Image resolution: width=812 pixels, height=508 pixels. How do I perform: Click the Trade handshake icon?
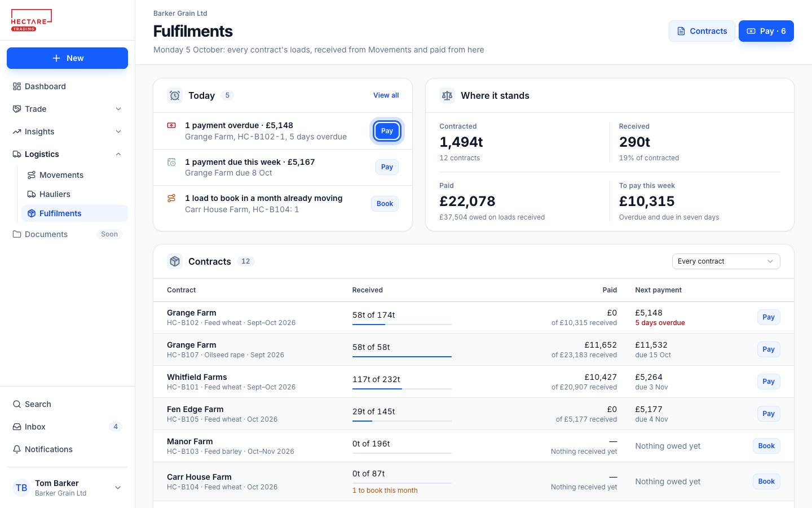(17, 109)
